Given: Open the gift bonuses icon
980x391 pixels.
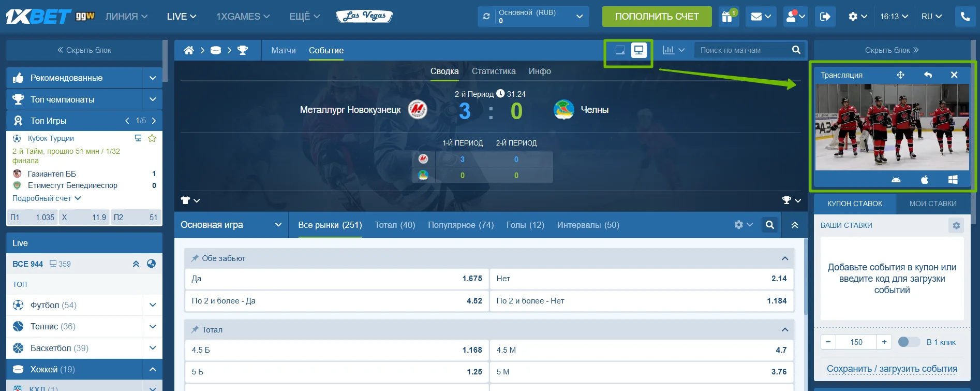Looking at the screenshot, I should point(727,17).
